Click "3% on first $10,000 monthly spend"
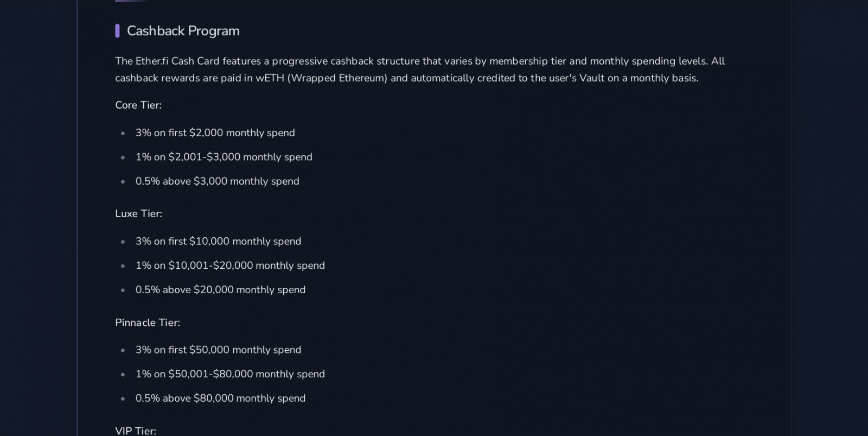Image resolution: width=868 pixels, height=436 pixels. pyautogui.click(x=218, y=242)
